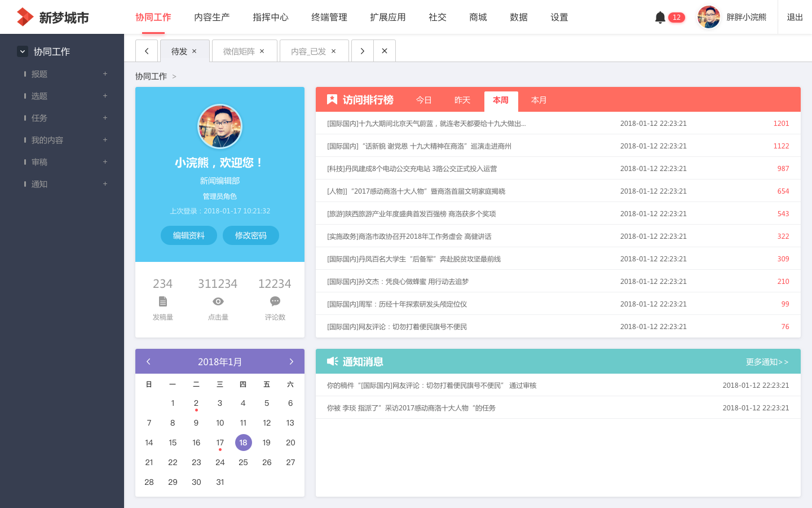Select January 25 in the calendar

[243, 462]
